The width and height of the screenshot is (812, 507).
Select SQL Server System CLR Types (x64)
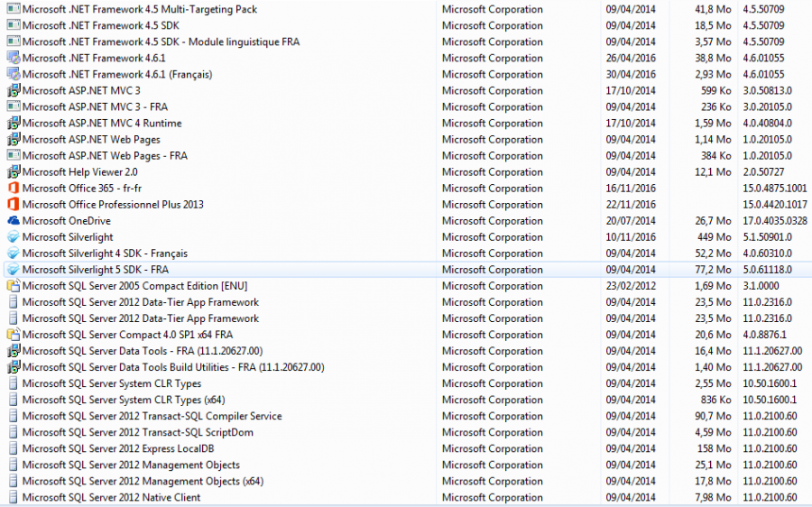[x=124, y=400]
